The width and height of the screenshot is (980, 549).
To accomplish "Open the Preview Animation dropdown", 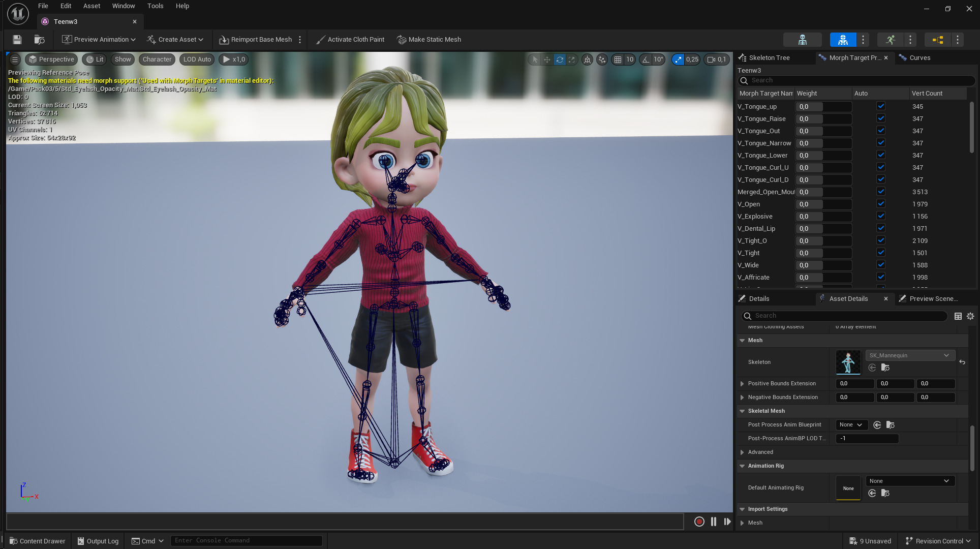I will point(99,40).
